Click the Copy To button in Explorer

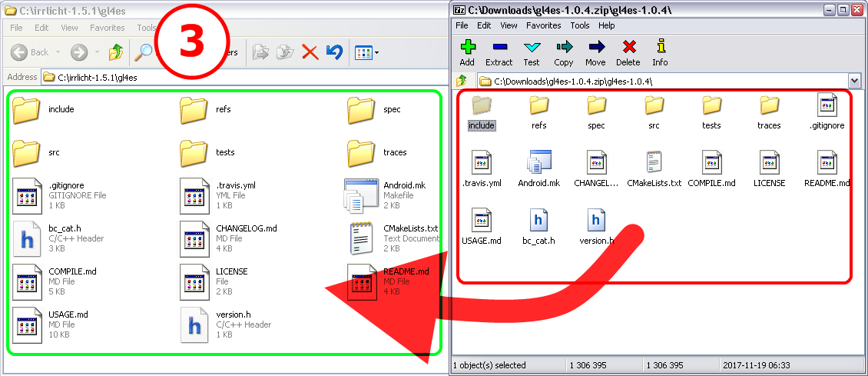285,52
